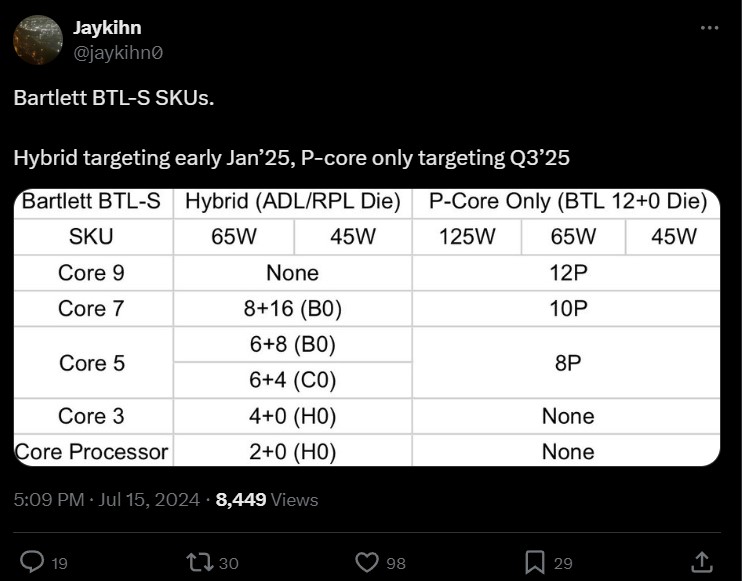Screen dimensions: 742x581
Task: Click the 8+16 (B0) cell in table
Action: click(293, 308)
